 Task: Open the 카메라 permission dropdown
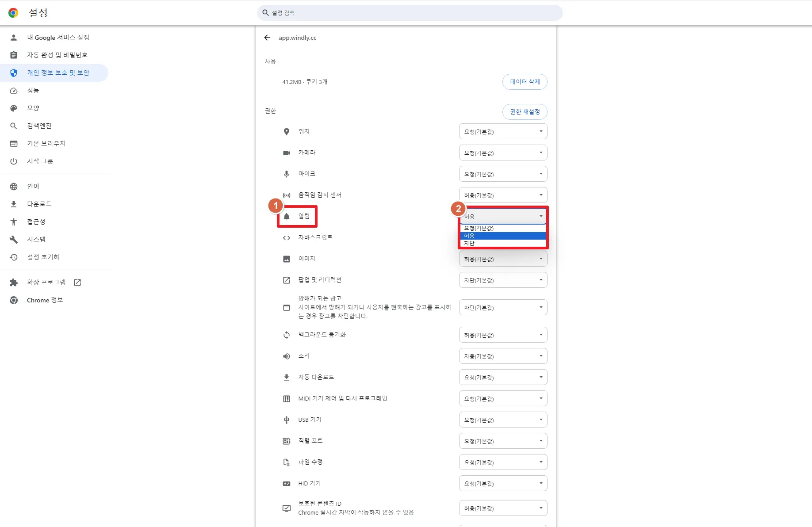(503, 153)
